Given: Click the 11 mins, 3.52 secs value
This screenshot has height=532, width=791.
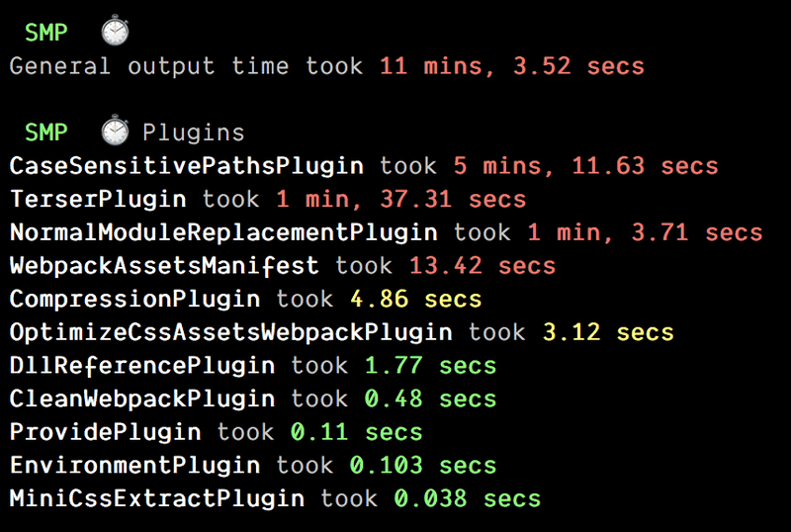Looking at the screenshot, I should [512, 66].
